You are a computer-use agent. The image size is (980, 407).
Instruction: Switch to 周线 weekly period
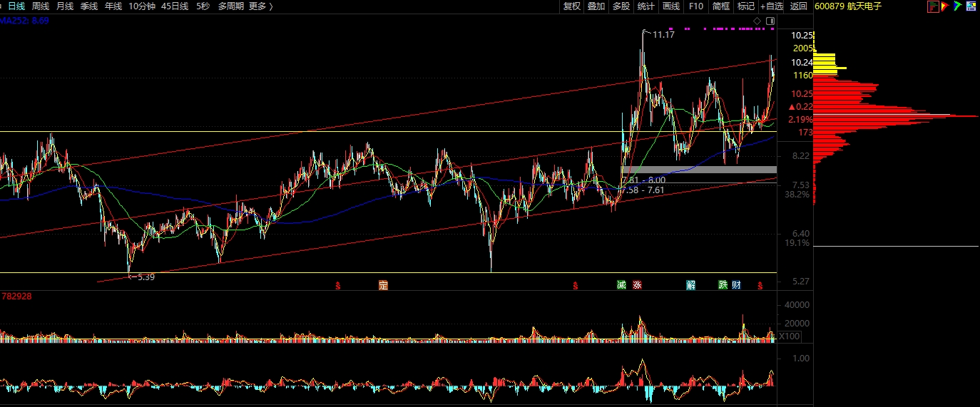click(41, 6)
